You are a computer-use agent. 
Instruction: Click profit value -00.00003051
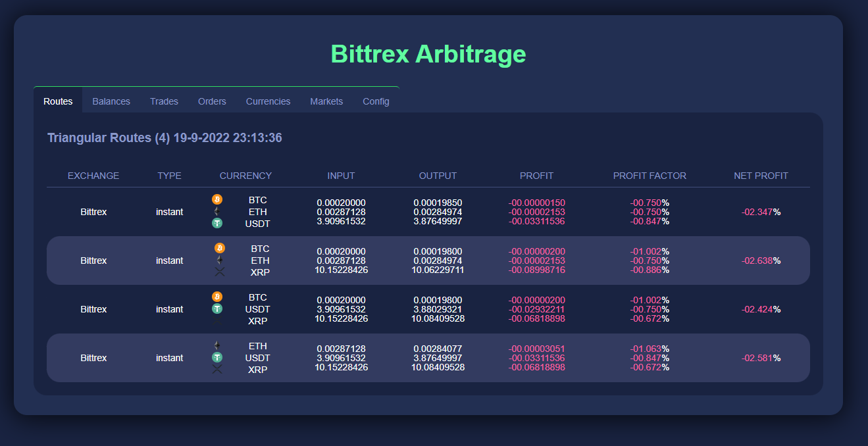point(536,349)
